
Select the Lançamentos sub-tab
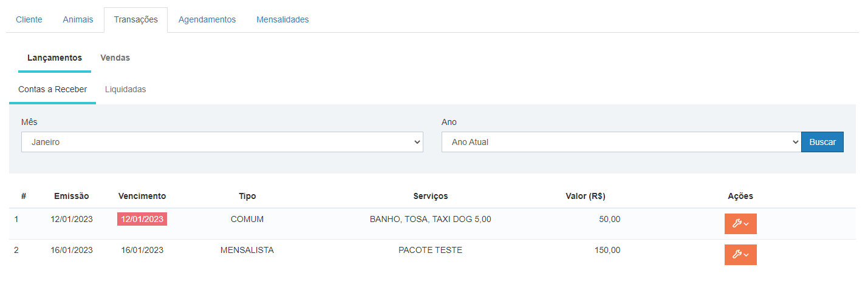(55, 58)
